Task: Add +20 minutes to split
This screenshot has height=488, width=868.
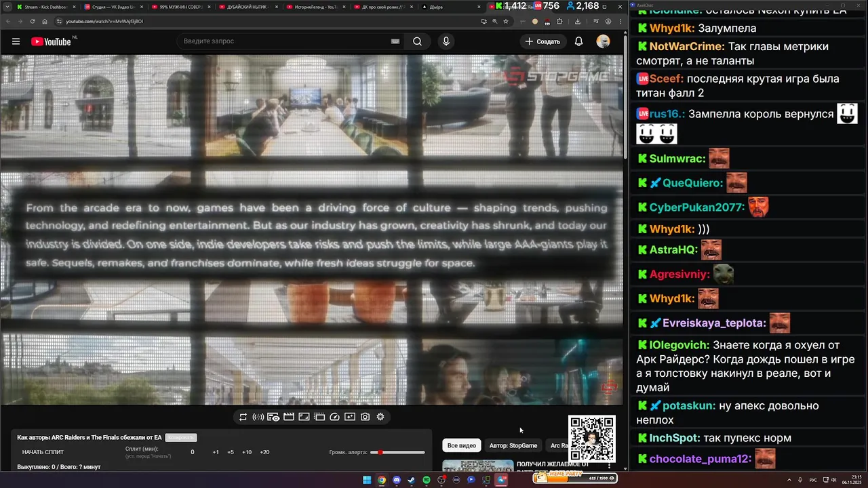Action: 264,452
